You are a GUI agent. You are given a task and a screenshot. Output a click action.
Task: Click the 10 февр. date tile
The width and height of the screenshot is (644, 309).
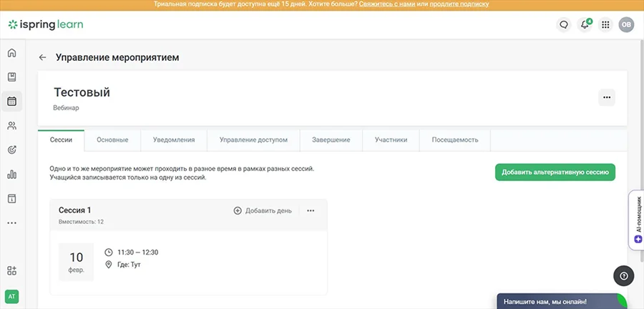[76, 262]
